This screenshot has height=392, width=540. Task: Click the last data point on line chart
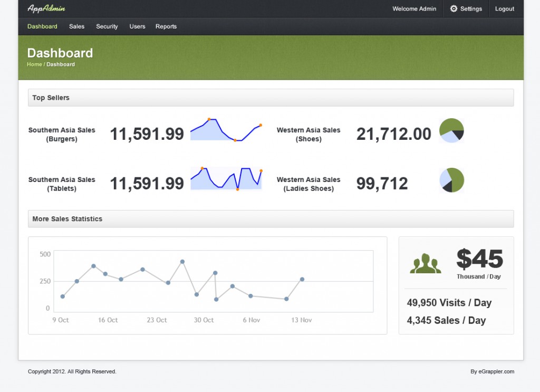click(302, 279)
